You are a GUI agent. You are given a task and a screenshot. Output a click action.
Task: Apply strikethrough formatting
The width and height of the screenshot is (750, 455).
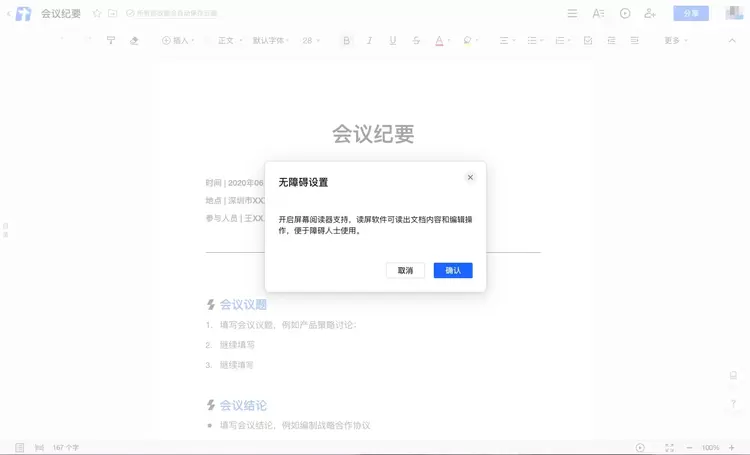tap(416, 41)
